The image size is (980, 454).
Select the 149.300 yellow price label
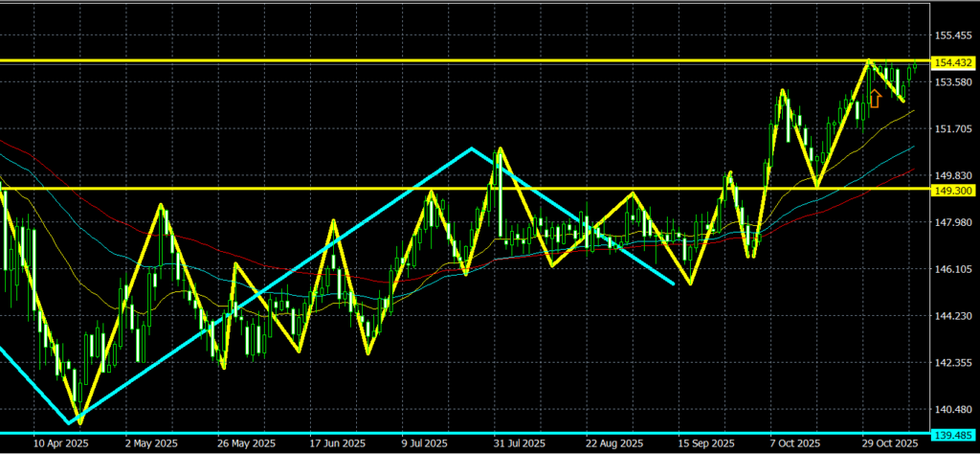click(x=952, y=190)
